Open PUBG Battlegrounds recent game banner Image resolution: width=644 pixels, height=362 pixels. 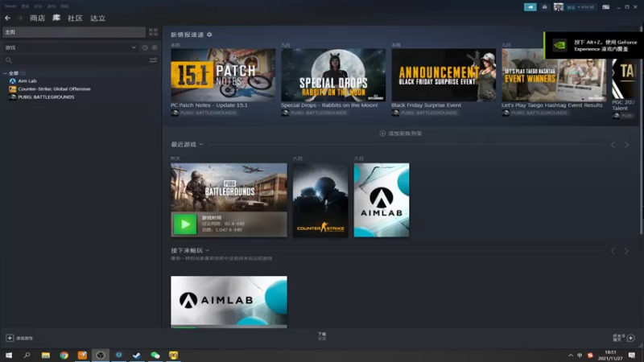[x=229, y=187]
